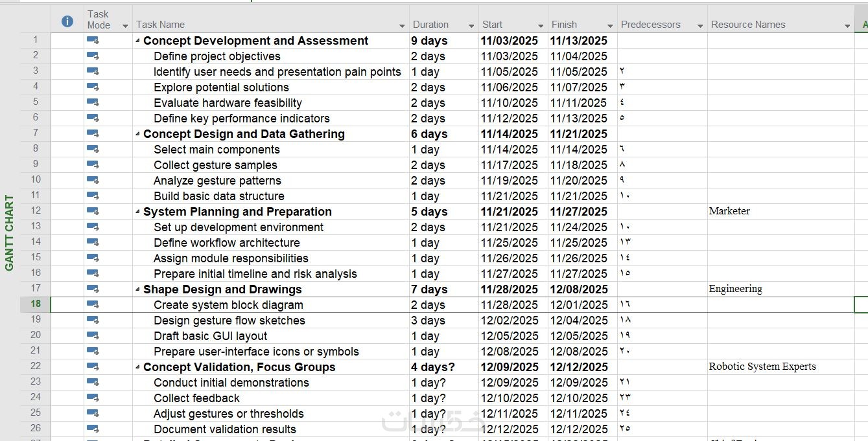Click task mode icon for Collect gesture samples
This screenshot has height=441, width=868.
pyautogui.click(x=93, y=164)
